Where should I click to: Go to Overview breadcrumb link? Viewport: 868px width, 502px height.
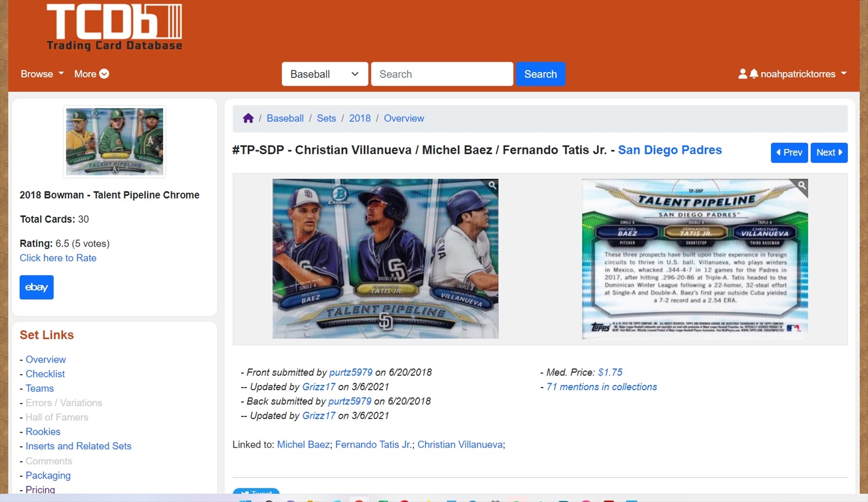pos(404,118)
